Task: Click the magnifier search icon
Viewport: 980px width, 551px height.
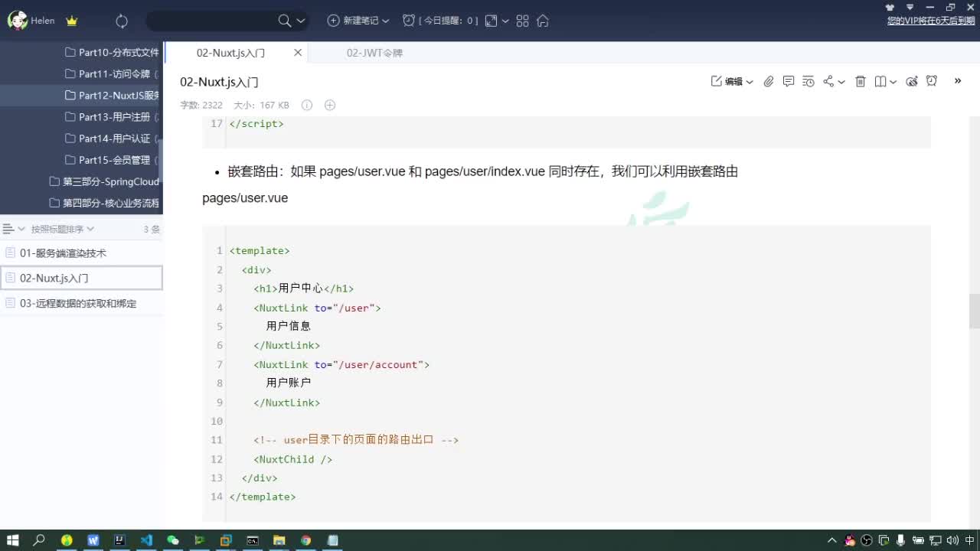Action: (x=285, y=21)
